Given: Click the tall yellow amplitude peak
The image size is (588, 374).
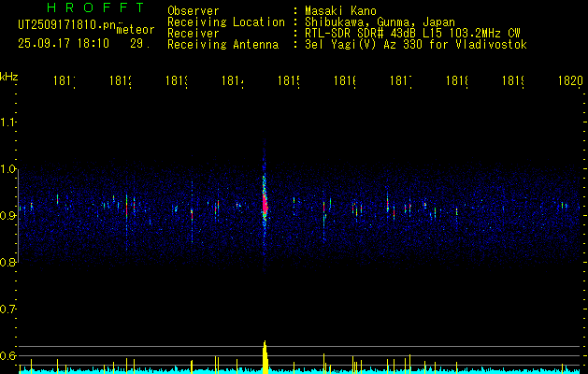Looking at the screenshot, I should point(265,357).
